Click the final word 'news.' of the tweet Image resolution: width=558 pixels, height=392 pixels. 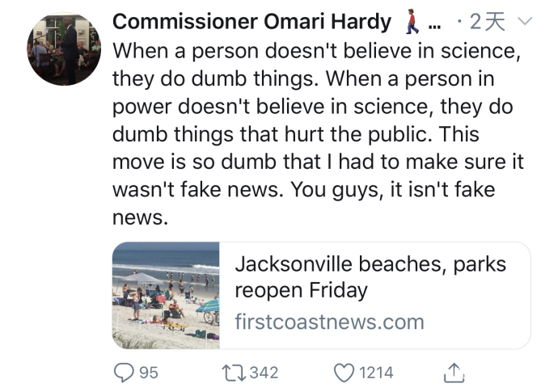tap(139, 217)
